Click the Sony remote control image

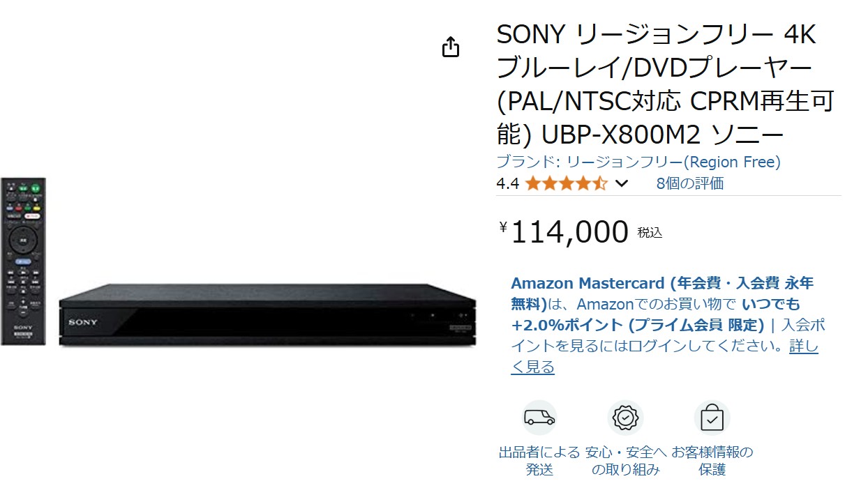click(22, 261)
